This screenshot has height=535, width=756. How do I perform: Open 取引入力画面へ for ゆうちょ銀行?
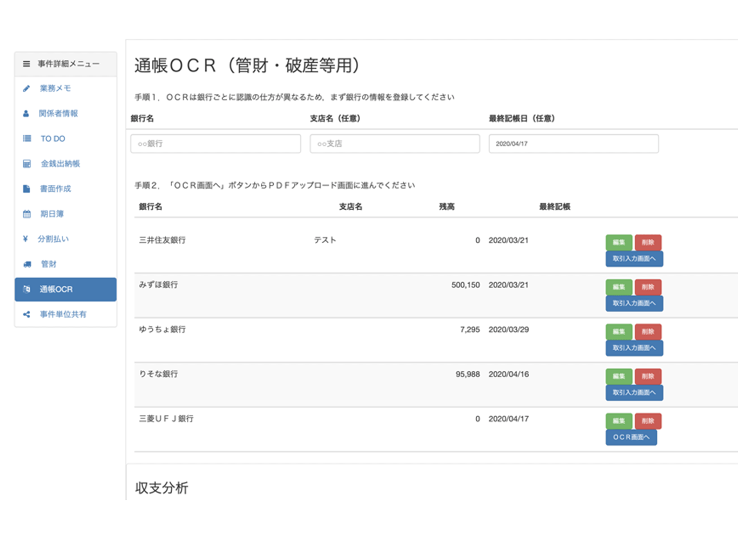pyautogui.click(x=634, y=348)
